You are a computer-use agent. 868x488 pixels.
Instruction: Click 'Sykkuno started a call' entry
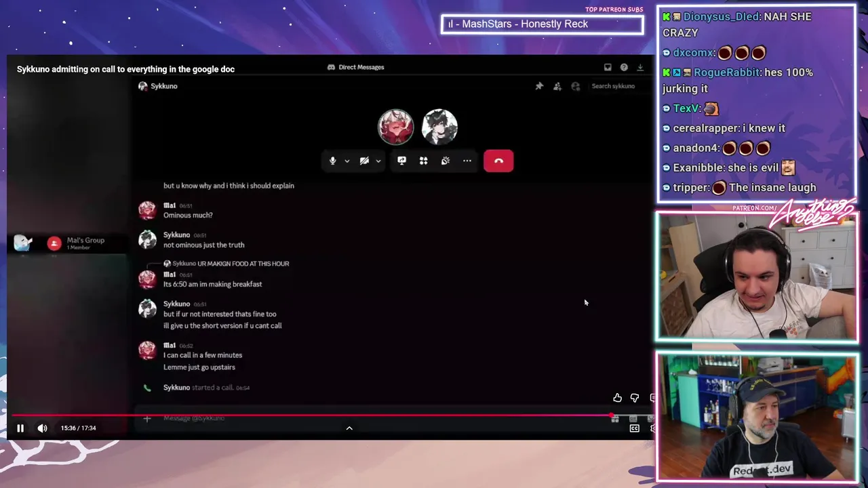click(206, 388)
